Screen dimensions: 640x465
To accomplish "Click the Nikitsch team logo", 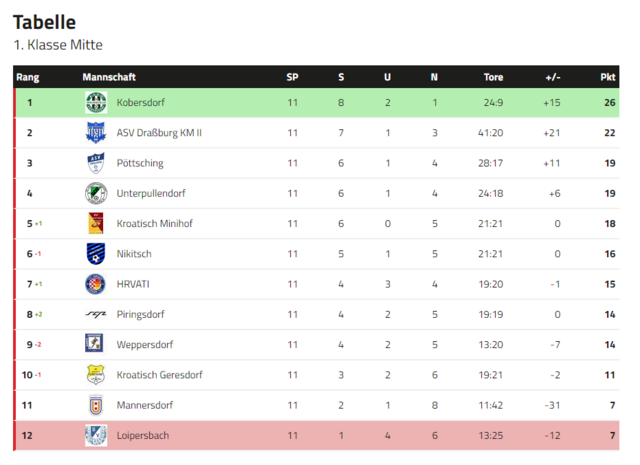I will coord(96,254).
